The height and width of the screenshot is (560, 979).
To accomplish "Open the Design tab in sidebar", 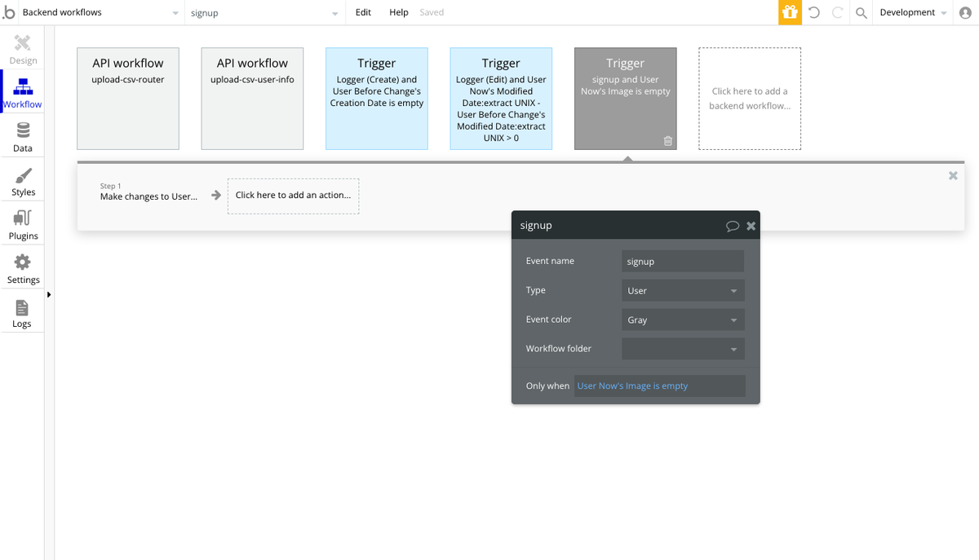I will pos(23,49).
